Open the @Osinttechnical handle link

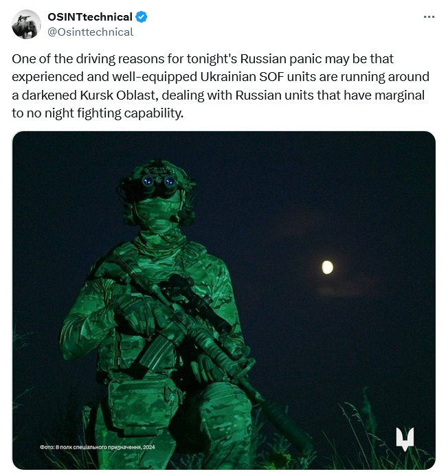(91, 32)
